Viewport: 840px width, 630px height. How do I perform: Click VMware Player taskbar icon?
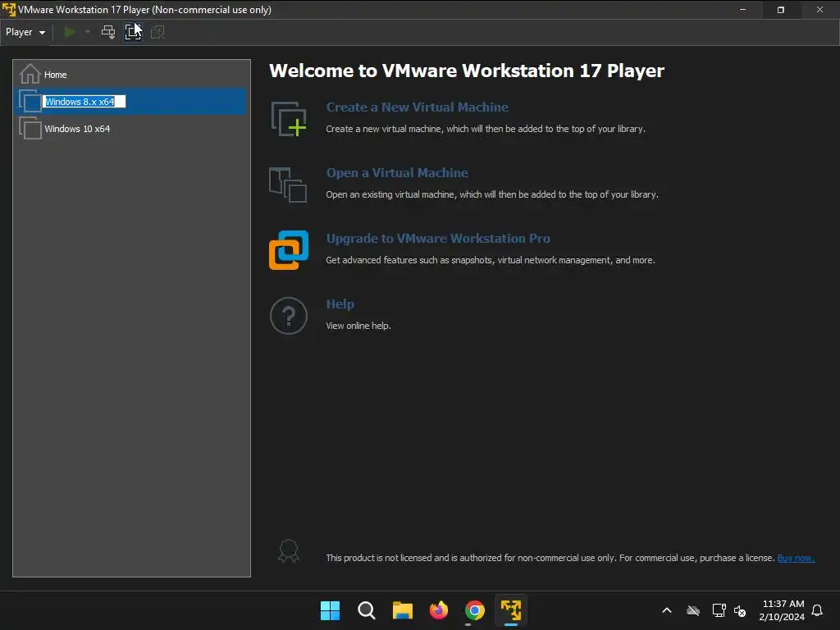coord(511,610)
